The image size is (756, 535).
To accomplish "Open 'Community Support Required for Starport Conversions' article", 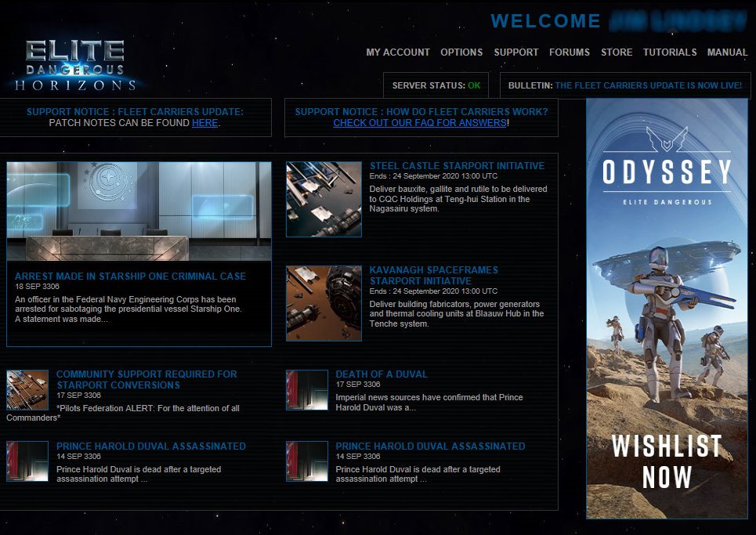I will coord(146,379).
